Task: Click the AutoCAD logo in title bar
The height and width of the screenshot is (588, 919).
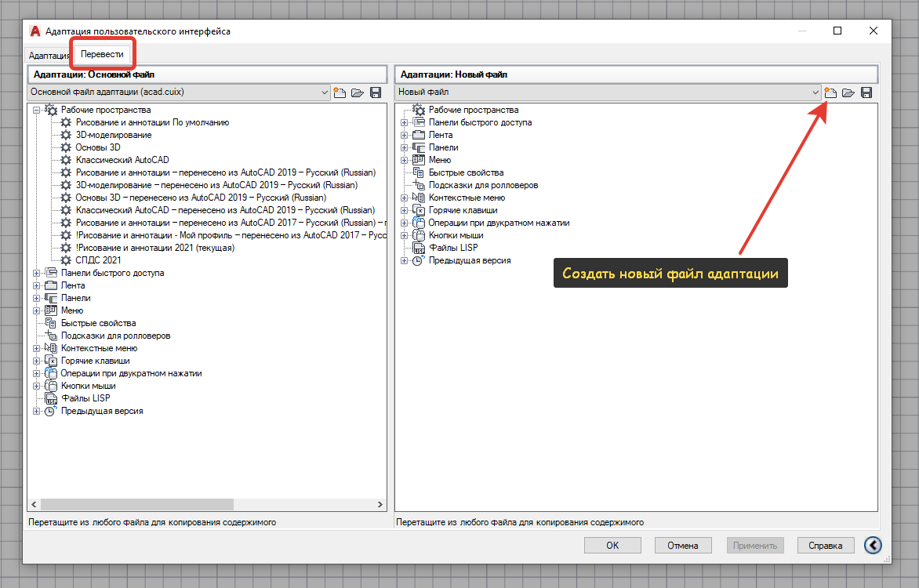Action: tap(35, 31)
